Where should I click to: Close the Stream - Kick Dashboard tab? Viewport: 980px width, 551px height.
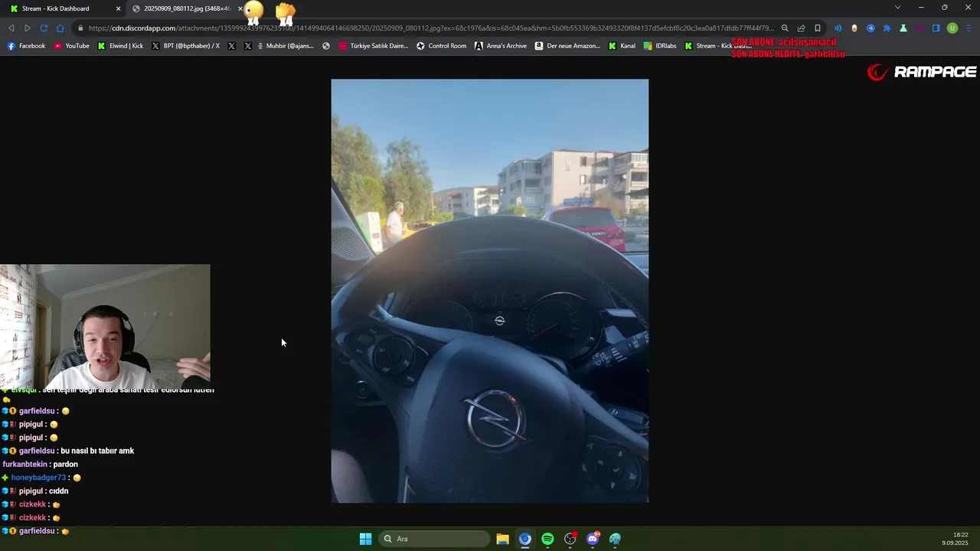click(118, 8)
